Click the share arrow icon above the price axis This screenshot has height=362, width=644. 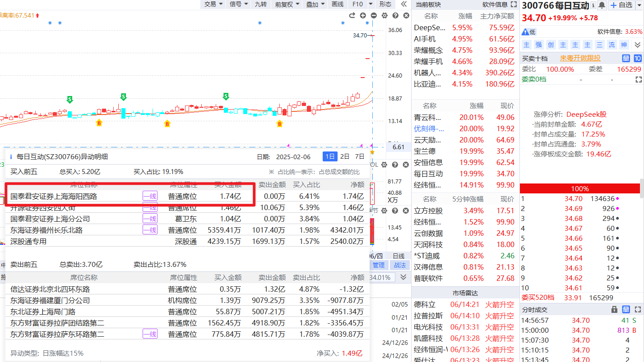(352, 16)
